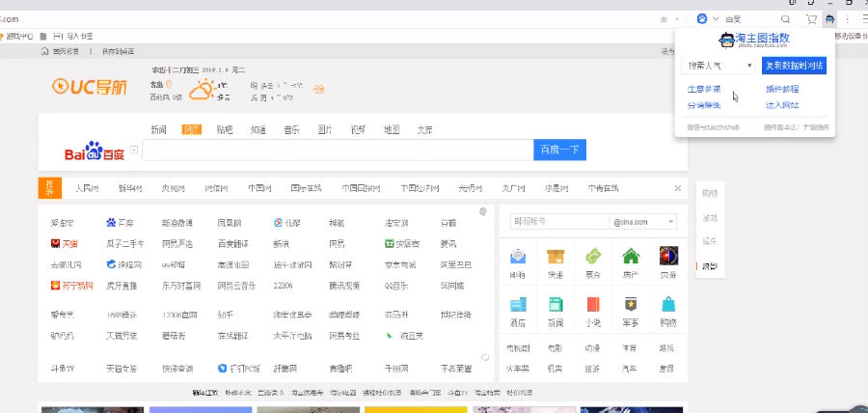Open the 东方财富网 site link
868x413 pixels.
[x=181, y=286]
